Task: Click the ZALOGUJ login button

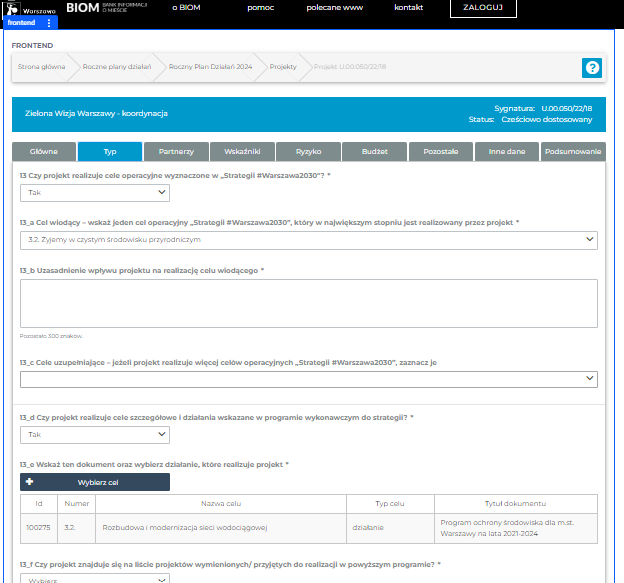Action: click(483, 8)
